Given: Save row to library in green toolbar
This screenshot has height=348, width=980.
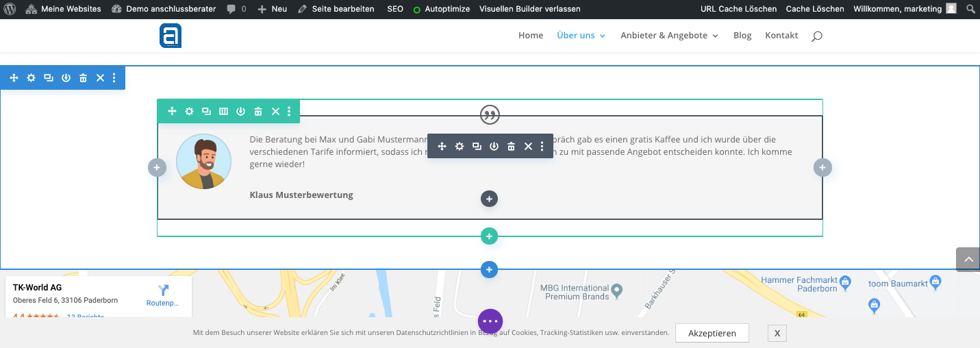Looking at the screenshot, I should coord(240,112).
